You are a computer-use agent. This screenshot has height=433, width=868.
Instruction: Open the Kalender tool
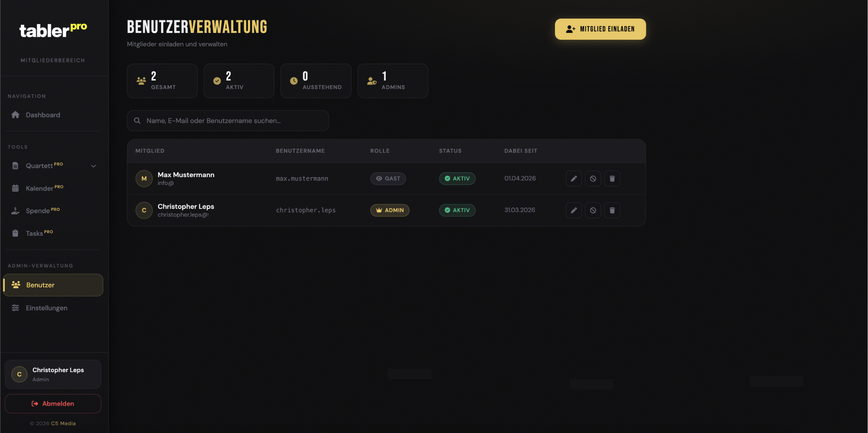[39, 188]
